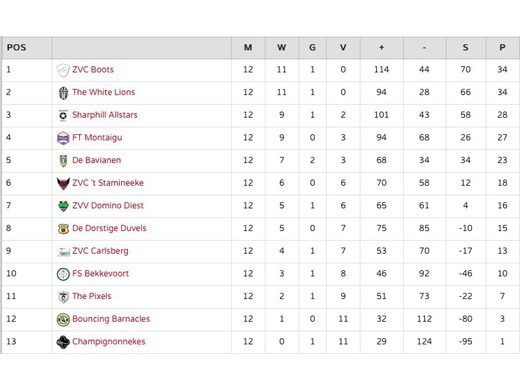Open the ZVC Boots team link

pos(93,69)
